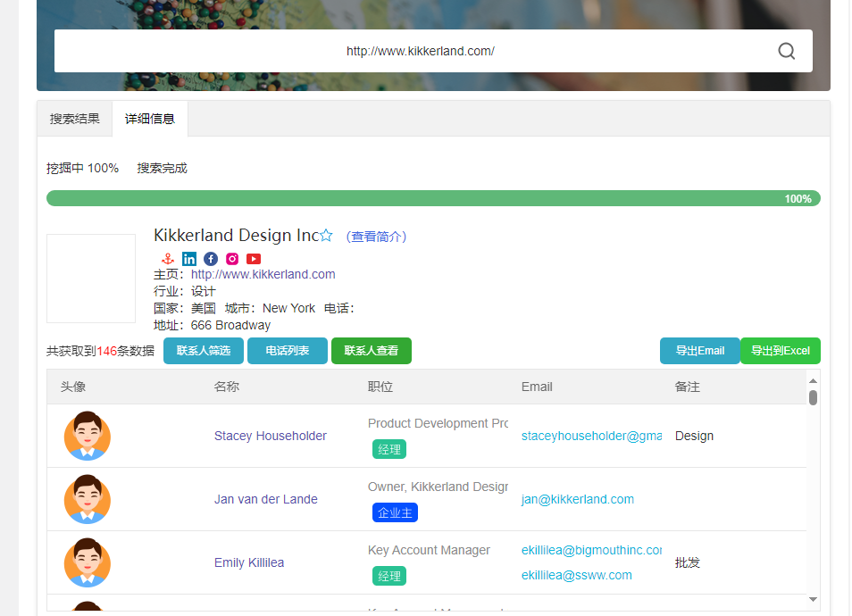The height and width of the screenshot is (616, 852).
Task: Click the 导出Email button
Action: 700,351
